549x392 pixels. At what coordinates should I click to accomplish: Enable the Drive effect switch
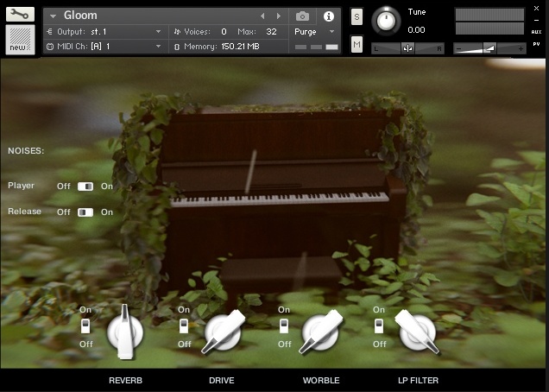(184, 326)
